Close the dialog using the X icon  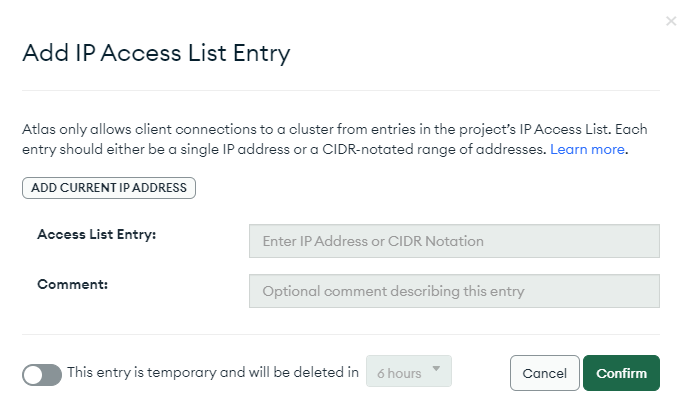[x=671, y=21]
